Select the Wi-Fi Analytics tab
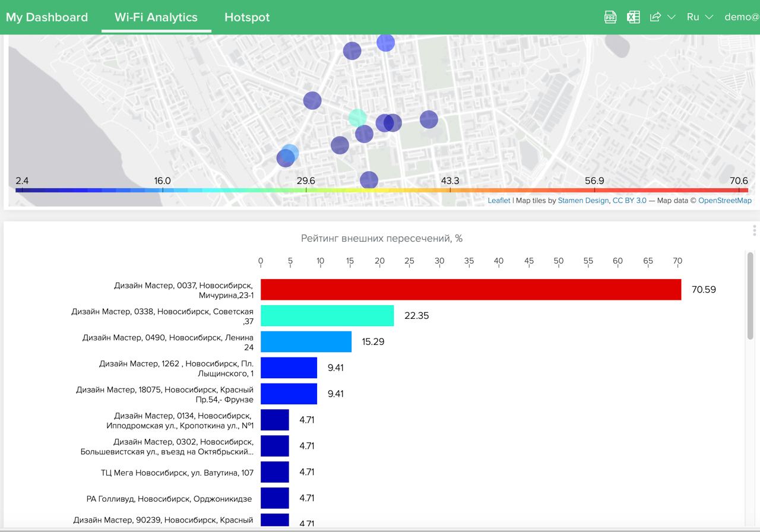Image resolution: width=760 pixels, height=532 pixels. tap(156, 17)
